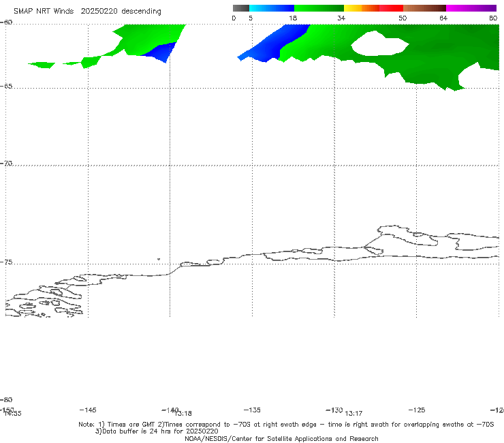504x443 pixels.
Task: Click the small green wind patch near -148 longitude
Action: click(42, 65)
